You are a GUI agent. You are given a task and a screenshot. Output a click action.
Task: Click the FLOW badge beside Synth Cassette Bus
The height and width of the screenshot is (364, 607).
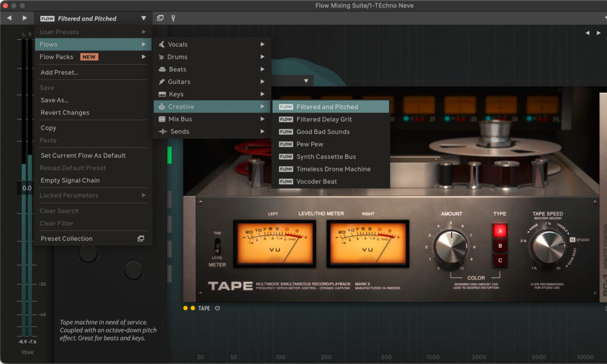click(x=286, y=157)
